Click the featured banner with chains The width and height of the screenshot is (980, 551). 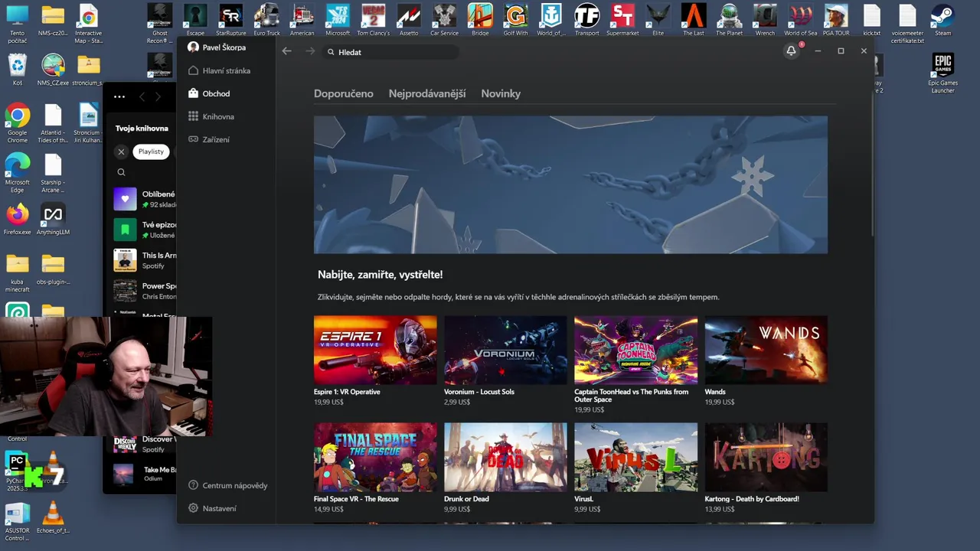pyautogui.click(x=570, y=184)
